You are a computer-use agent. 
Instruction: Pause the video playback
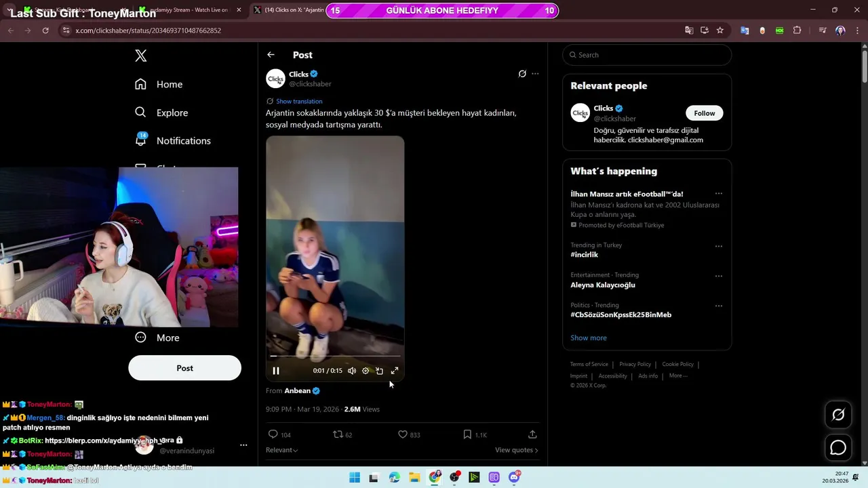(276, 371)
